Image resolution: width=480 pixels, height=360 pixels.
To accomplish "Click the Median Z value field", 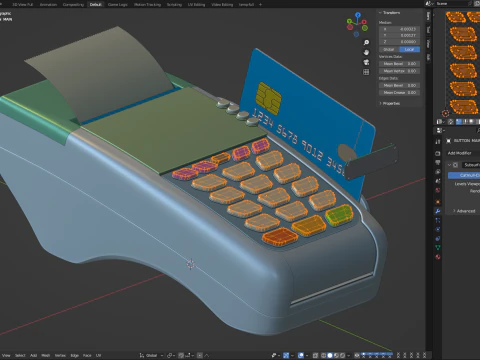I will tap(399, 42).
